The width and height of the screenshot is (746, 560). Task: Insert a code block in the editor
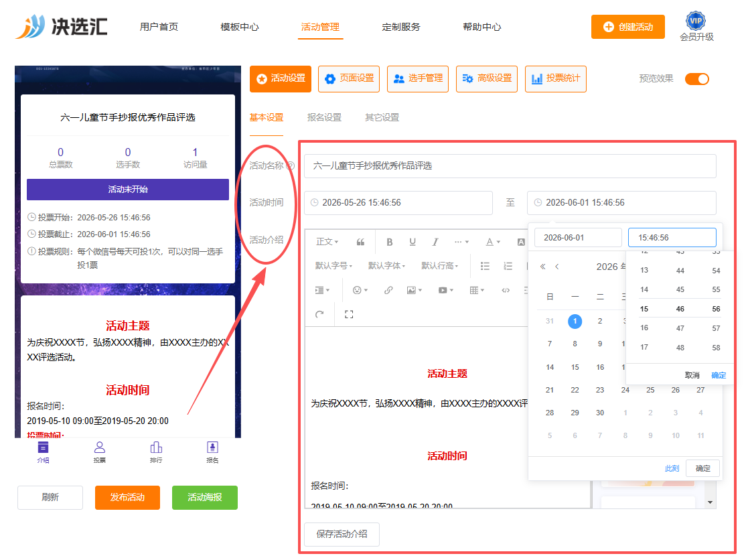point(506,290)
